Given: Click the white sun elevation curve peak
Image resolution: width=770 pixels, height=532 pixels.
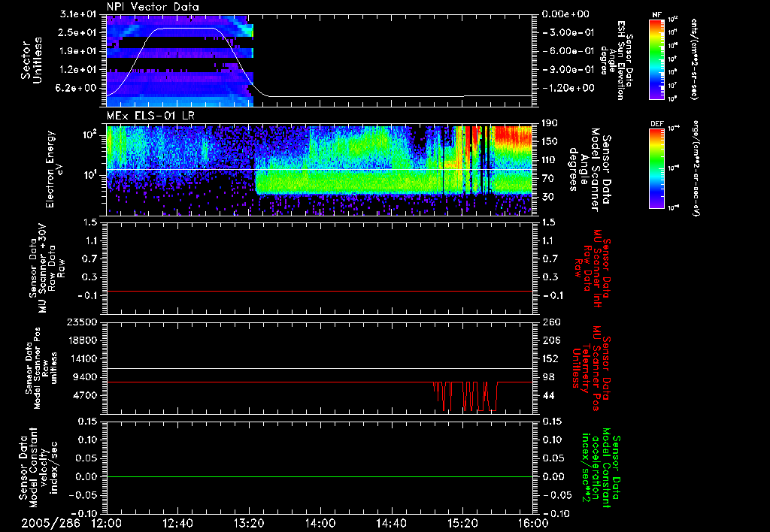Looking at the screenshot, I should [185, 28].
